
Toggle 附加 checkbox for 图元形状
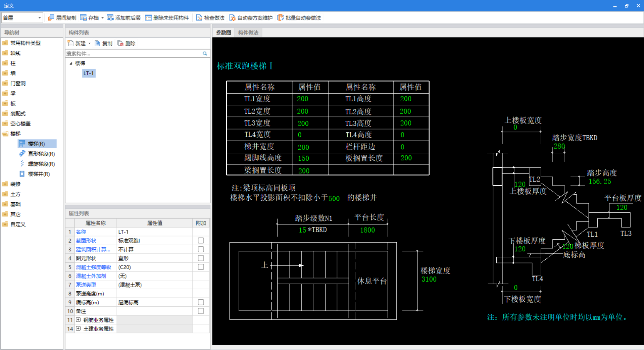pos(201,258)
